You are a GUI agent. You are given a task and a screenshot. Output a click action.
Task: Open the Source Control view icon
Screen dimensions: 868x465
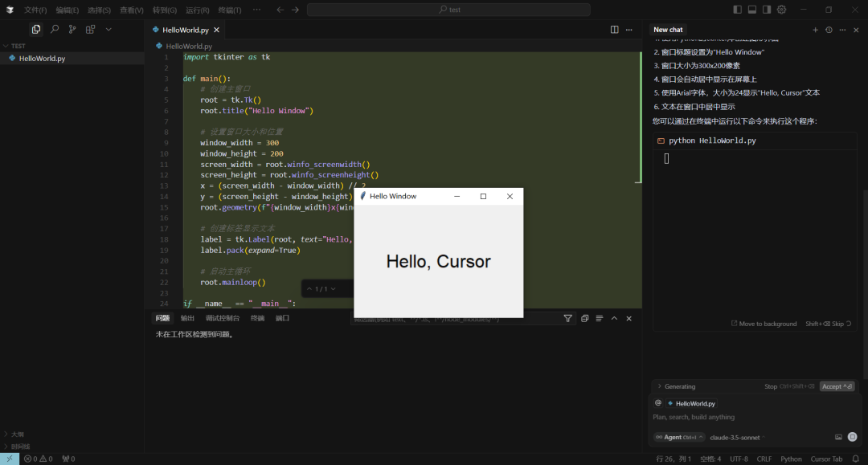(x=72, y=29)
